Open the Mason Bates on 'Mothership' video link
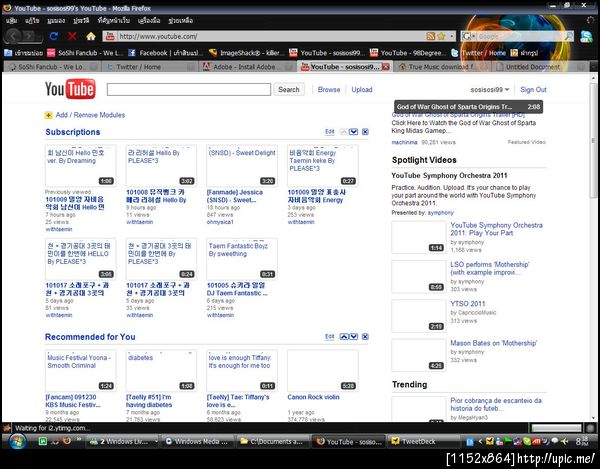This screenshot has width=600, height=469. point(494,343)
